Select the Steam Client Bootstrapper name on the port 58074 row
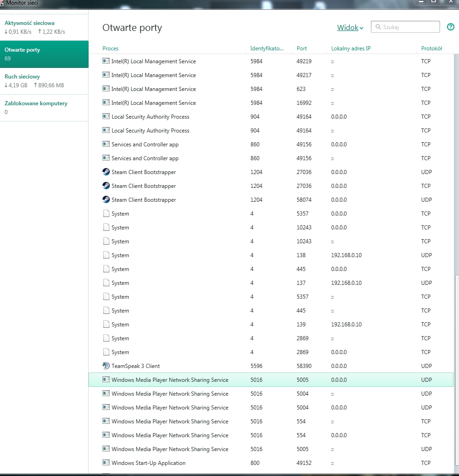This screenshot has height=476, width=459. point(144,199)
